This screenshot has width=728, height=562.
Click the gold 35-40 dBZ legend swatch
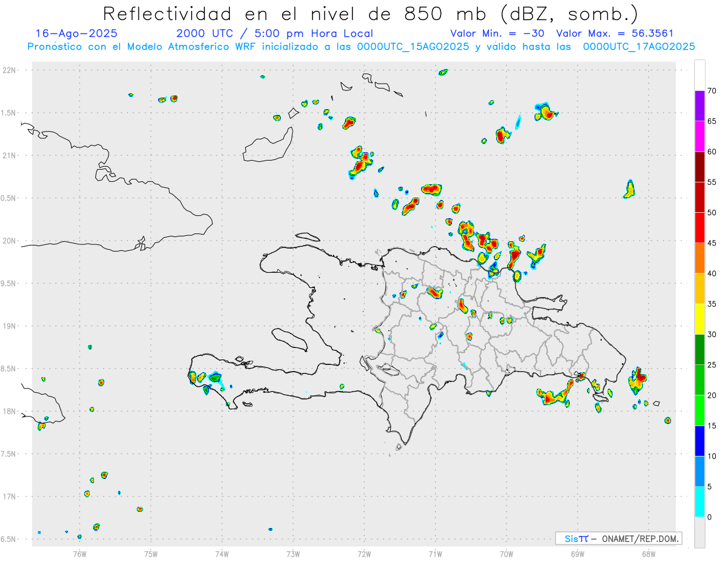[699, 288]
